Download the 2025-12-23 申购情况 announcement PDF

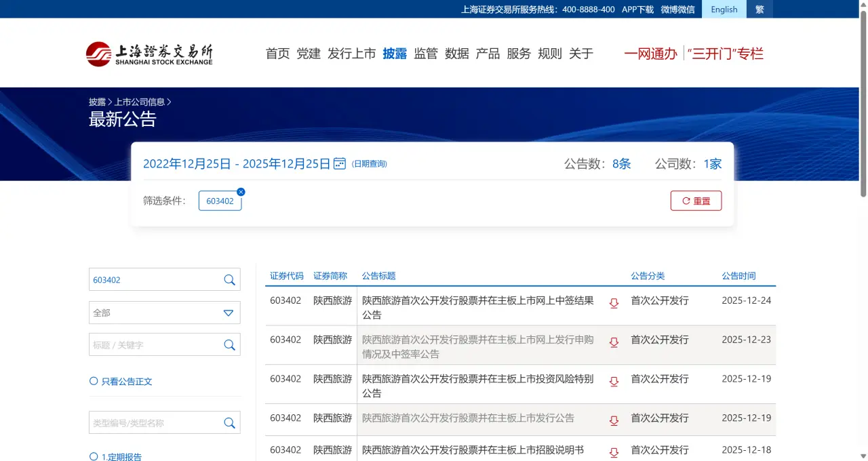pos(614,342)
